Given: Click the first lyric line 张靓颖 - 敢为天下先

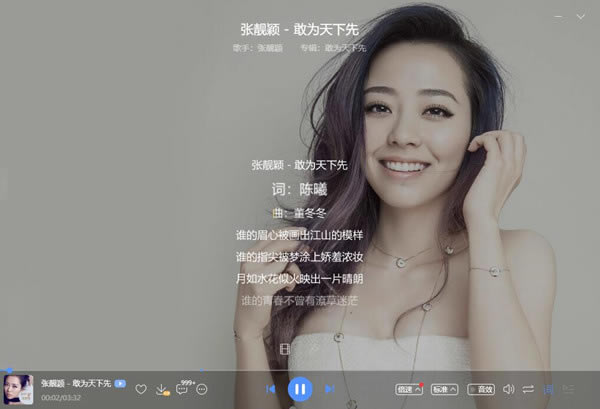Looking at the screenshot, I should click(299, 165).
